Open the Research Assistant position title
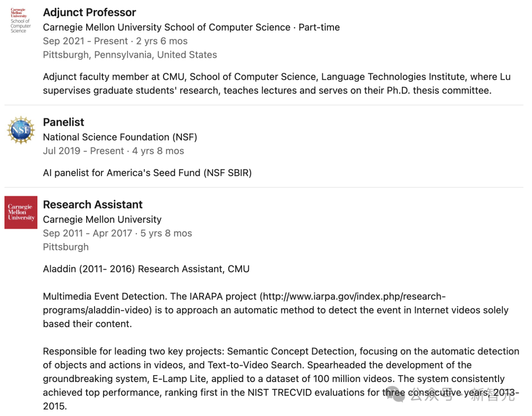 pyautogui.click(x=93, y=205)
